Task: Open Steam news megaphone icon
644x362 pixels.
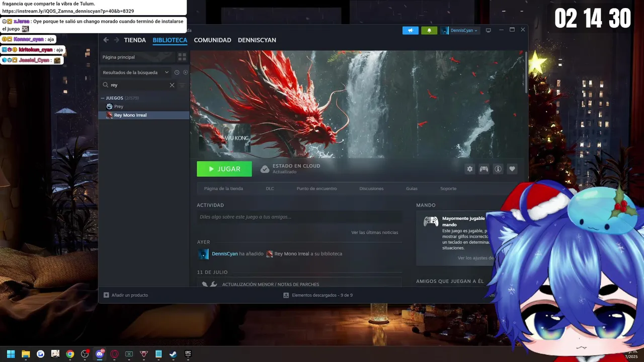Action: (x=411, y=30)
